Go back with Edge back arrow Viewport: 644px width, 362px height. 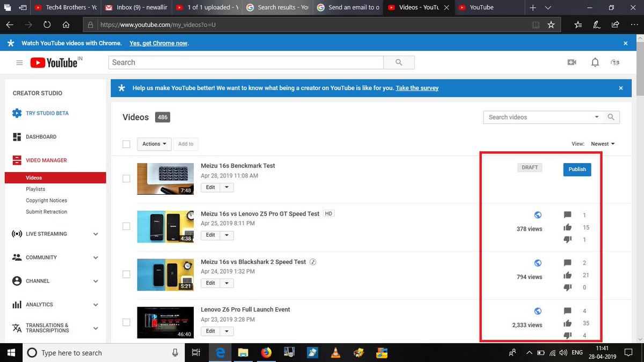coord(10,25)
